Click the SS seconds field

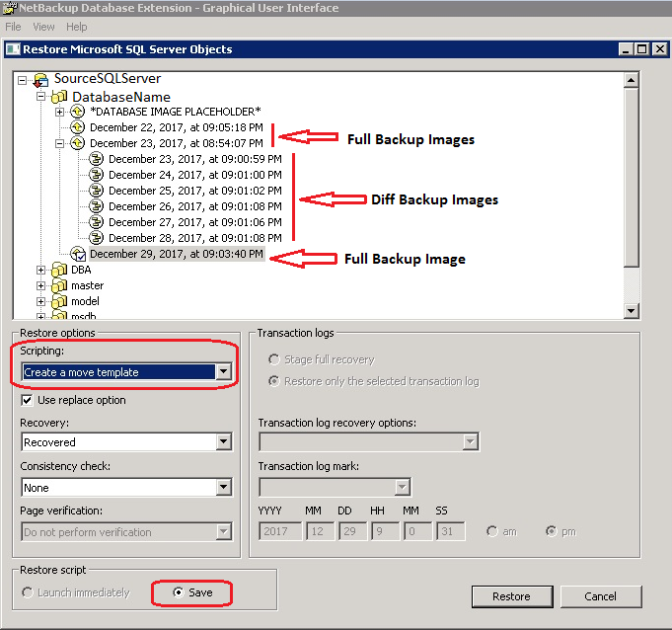pos(450,532)
